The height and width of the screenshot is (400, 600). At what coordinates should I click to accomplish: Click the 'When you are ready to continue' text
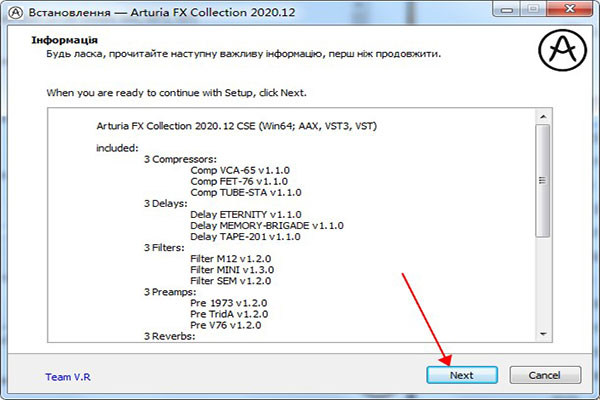pyautogui.click(x=176, y=93)
